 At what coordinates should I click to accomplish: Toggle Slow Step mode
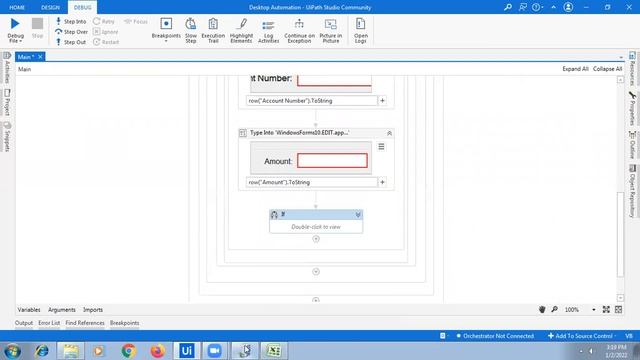tap(191, 30)
